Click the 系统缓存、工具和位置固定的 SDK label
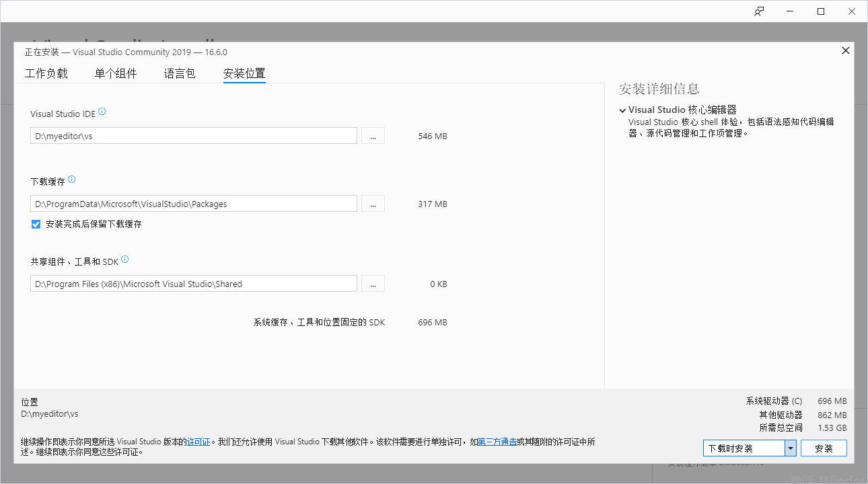Image resolution: width=868 pixels, height=484 pixels. click(x=319, y=323)
